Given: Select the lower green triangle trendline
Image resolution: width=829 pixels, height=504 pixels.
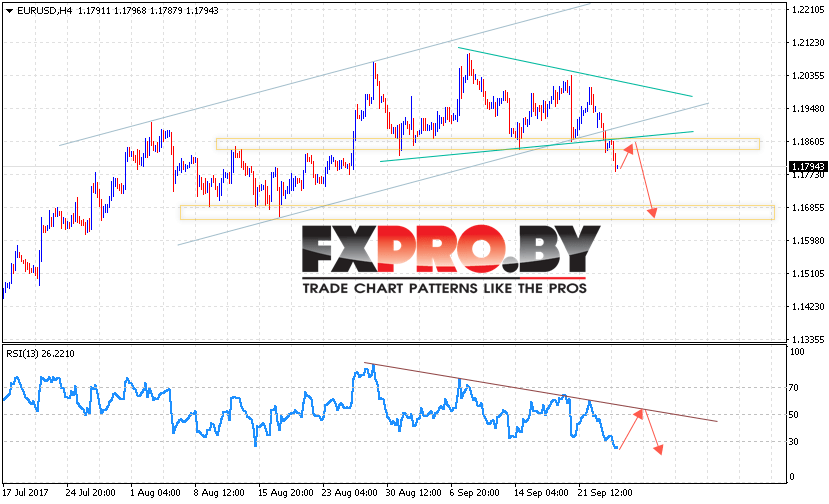Looking at the screenshot, I should tap(537, 146).
